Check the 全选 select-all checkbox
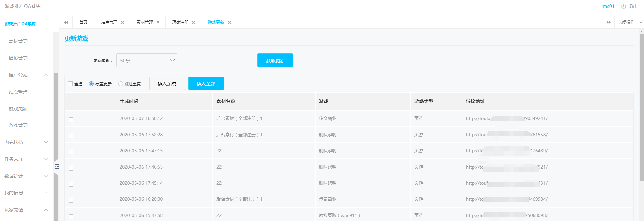 tap(70, 84)
